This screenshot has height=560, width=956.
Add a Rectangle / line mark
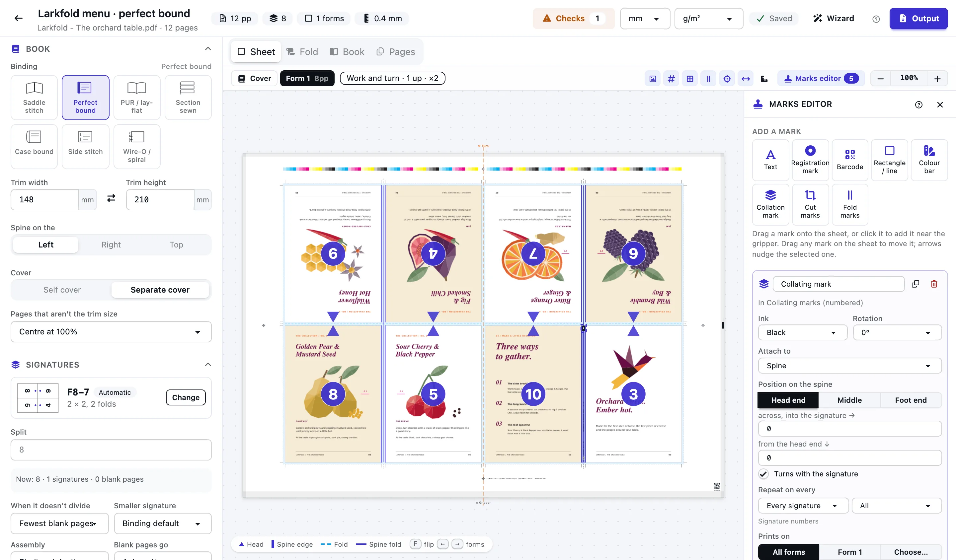click(x=889, y=160)
